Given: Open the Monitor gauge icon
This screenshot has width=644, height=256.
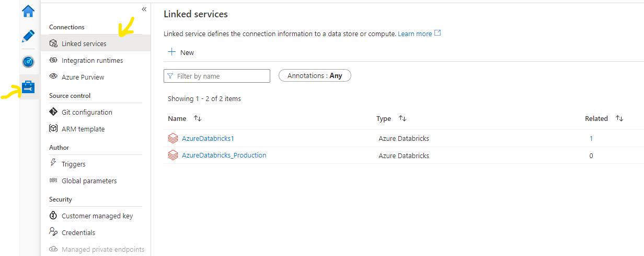Looking at the screenshot, I should 28,62.
